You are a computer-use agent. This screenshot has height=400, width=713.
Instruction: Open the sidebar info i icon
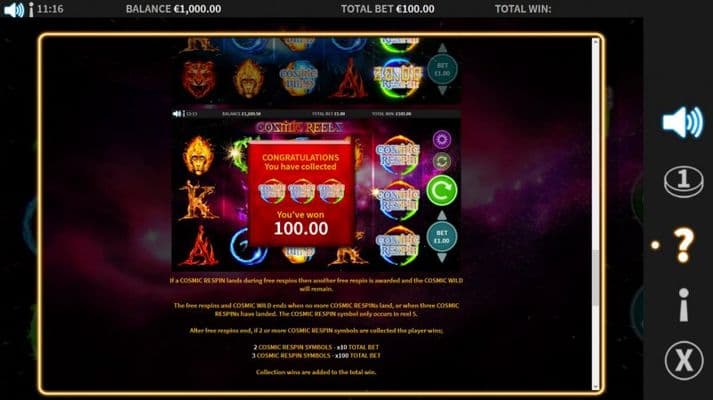(x=683, y=305)
